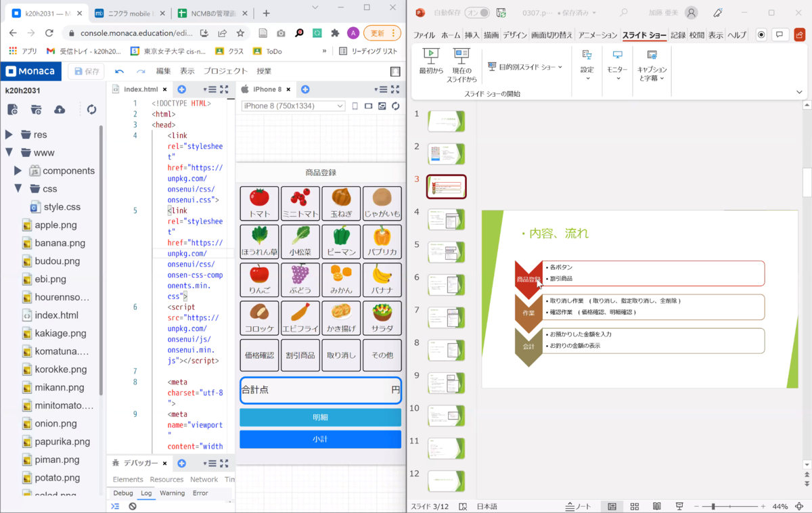812x513 pixels.
Task: Click the PowerPoint share icon
Action: click(799, 35)
